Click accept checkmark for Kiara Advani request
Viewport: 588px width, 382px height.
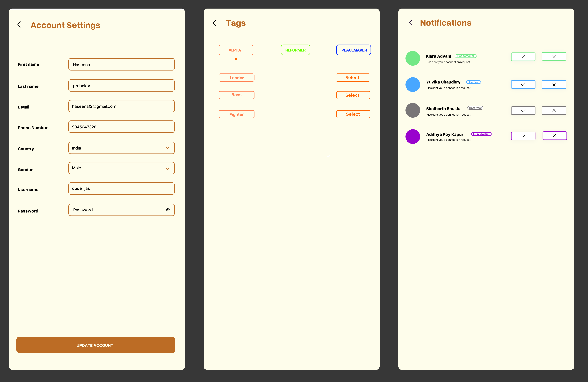pyautogui.click(x=523, y=56)
